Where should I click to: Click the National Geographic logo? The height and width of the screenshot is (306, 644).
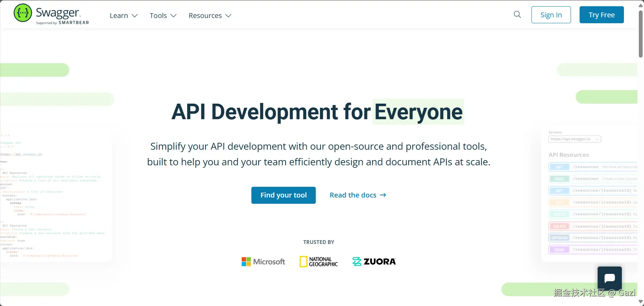tap(319, 262)
